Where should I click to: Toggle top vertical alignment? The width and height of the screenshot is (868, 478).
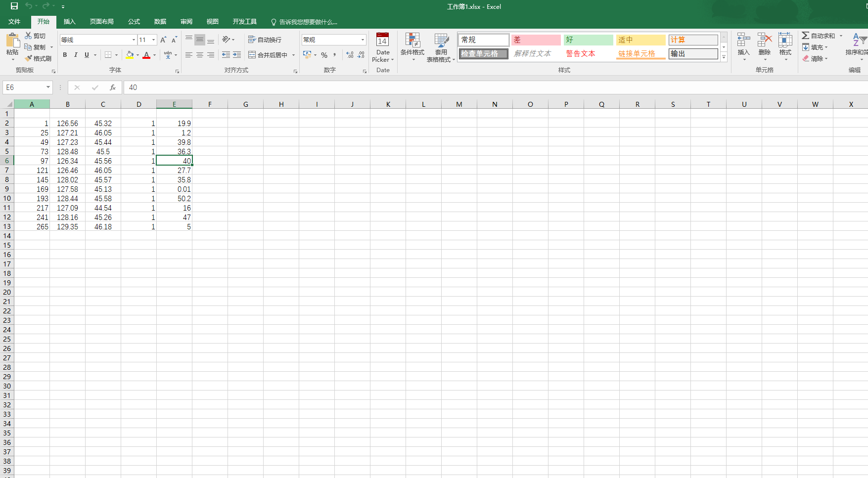click(189, 40)
